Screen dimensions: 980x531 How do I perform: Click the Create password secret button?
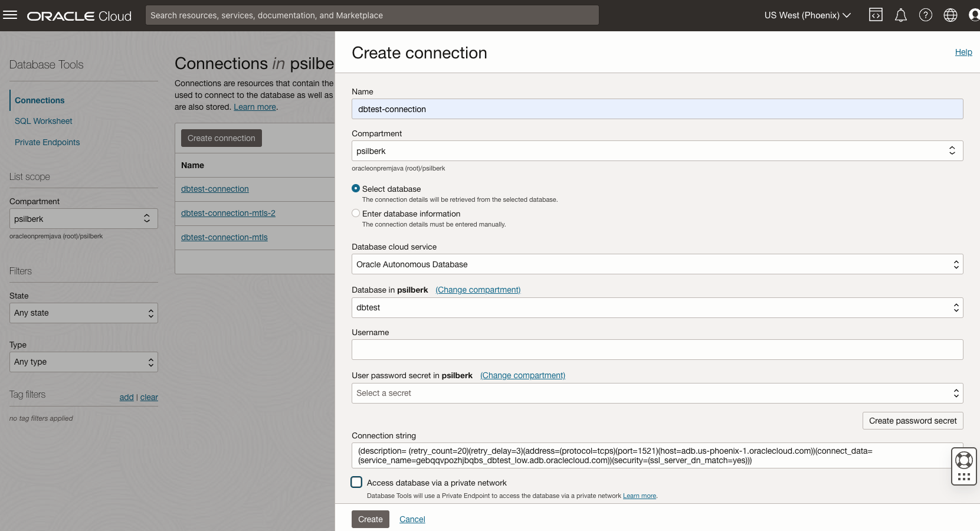[912, 421]
